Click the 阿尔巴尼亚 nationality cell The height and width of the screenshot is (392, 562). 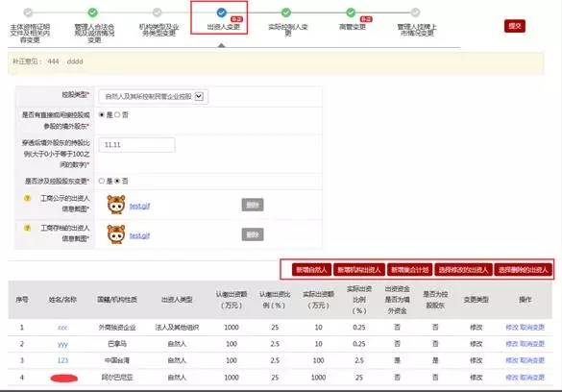pos(117,377)
